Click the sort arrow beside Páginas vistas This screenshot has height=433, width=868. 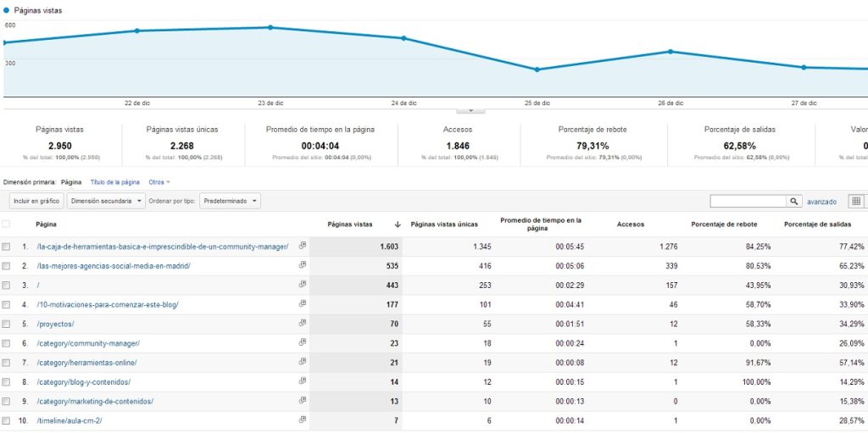[398, 225]
